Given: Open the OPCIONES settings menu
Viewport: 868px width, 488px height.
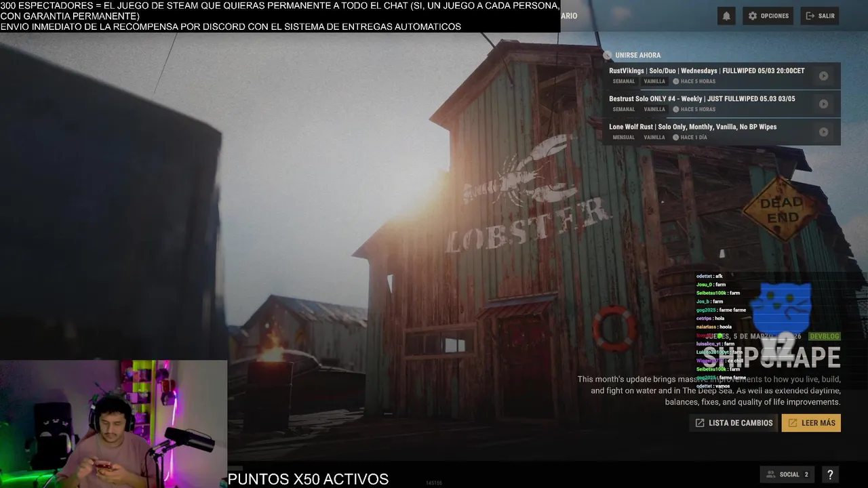Looking at the screenshot, I should [x=768, y=16].
